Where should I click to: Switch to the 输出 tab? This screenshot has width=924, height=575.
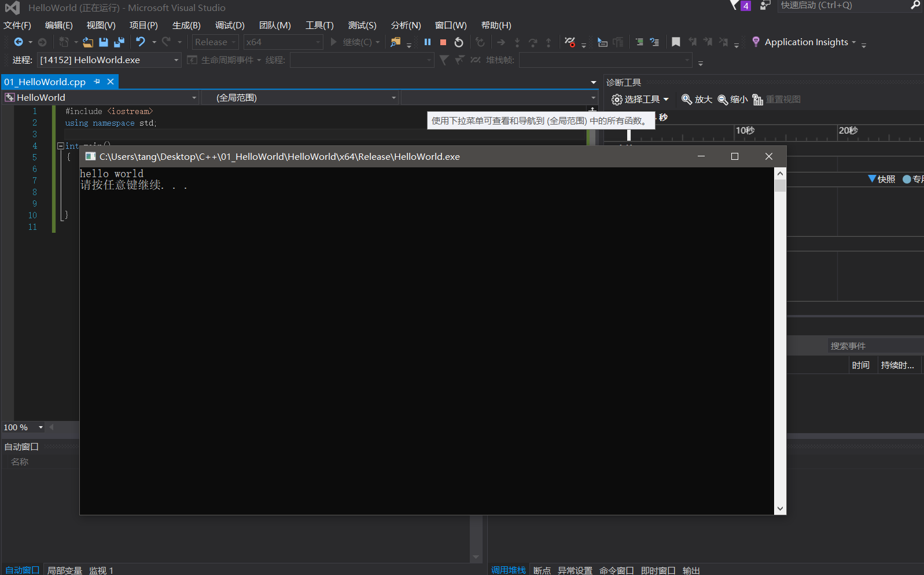coord(691,570)
